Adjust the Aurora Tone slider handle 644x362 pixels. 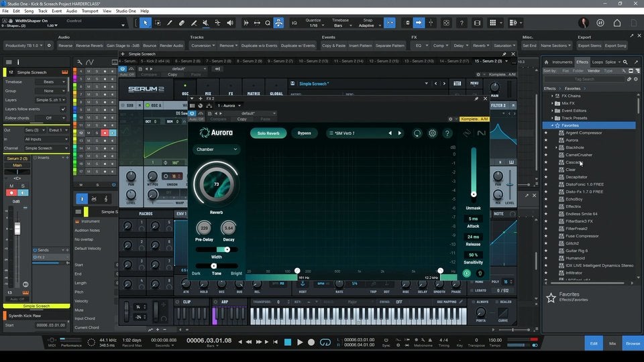click(x=213, y=266)
